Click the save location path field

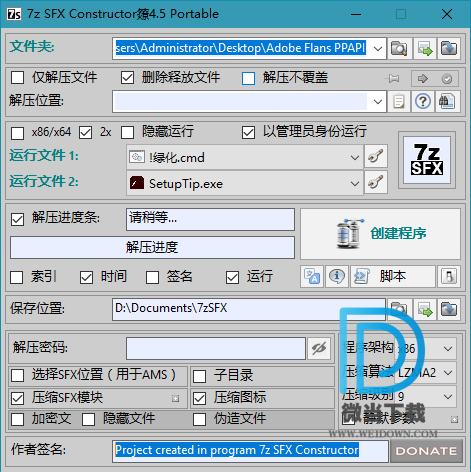[x=249, y=309]
